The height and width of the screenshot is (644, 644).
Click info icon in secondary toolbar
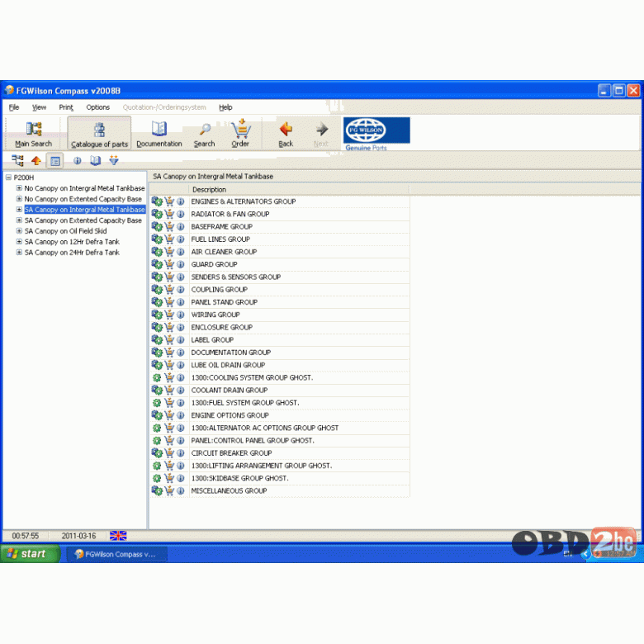(78, 161)
